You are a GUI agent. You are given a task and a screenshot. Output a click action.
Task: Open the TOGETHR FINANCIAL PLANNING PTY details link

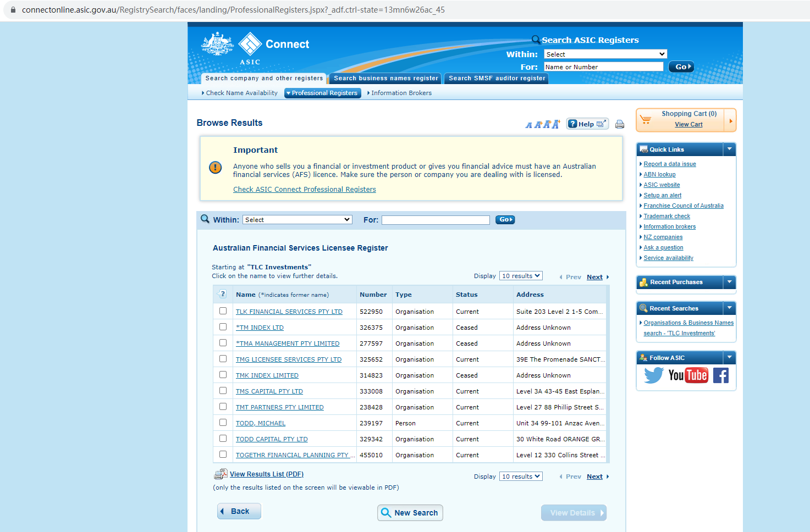(295, 455)
